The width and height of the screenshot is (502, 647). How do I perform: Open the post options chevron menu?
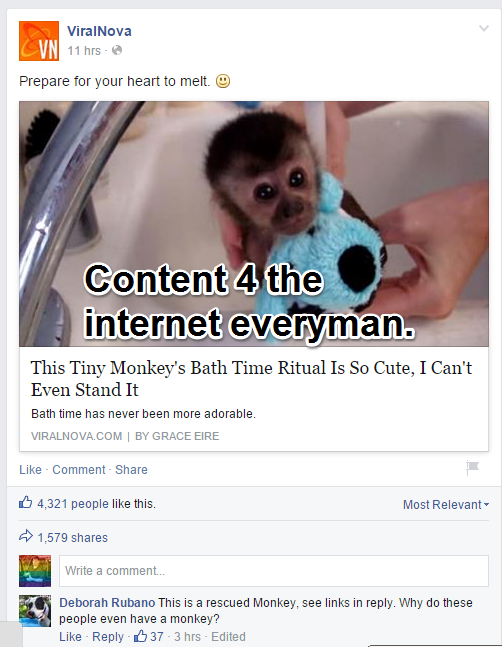pos(483,28)
